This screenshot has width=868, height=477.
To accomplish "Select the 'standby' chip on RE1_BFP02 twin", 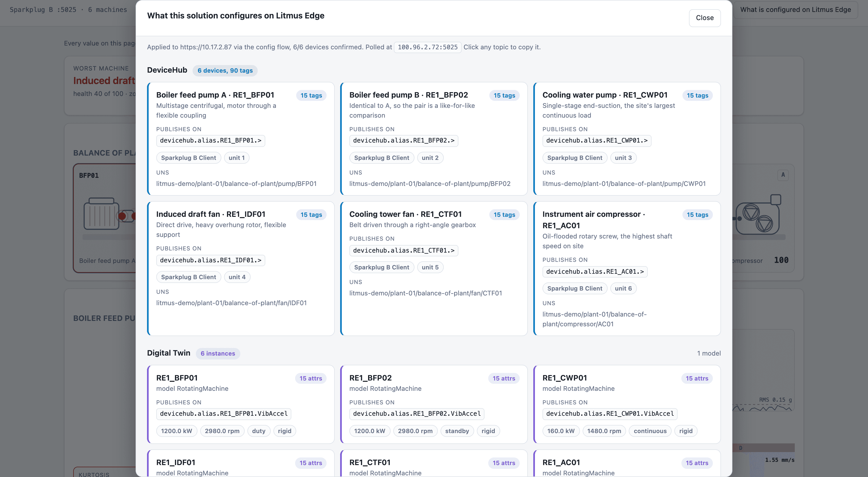I will pyautogui.click(x=457, y=431).
